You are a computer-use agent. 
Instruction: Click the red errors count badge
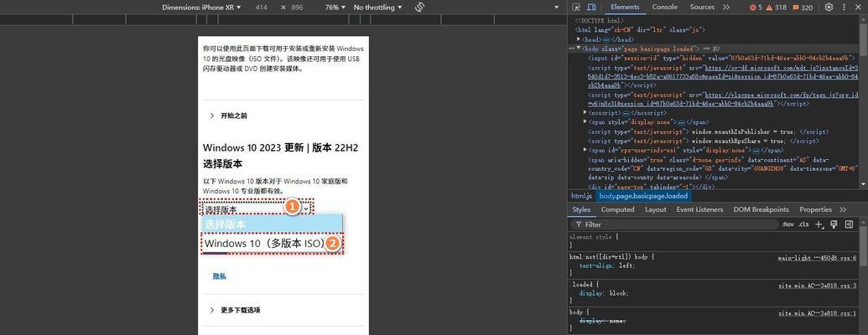coord(755,8)
